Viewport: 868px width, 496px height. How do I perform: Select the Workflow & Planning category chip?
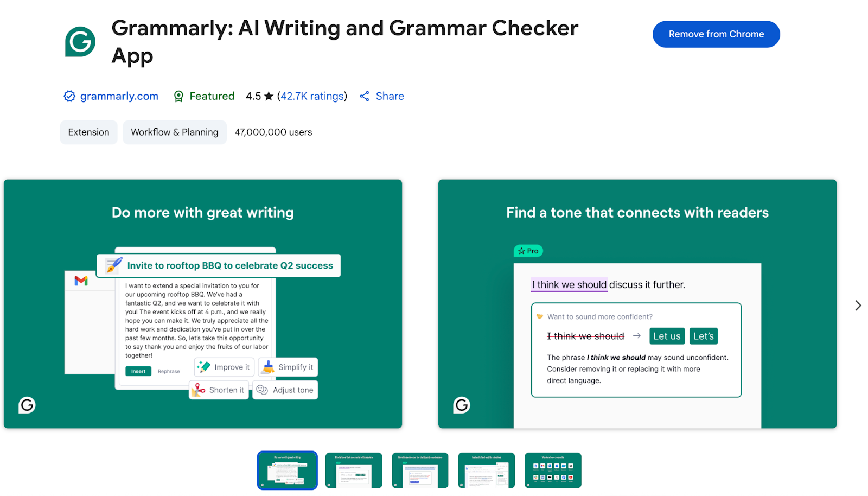(174, 132)
